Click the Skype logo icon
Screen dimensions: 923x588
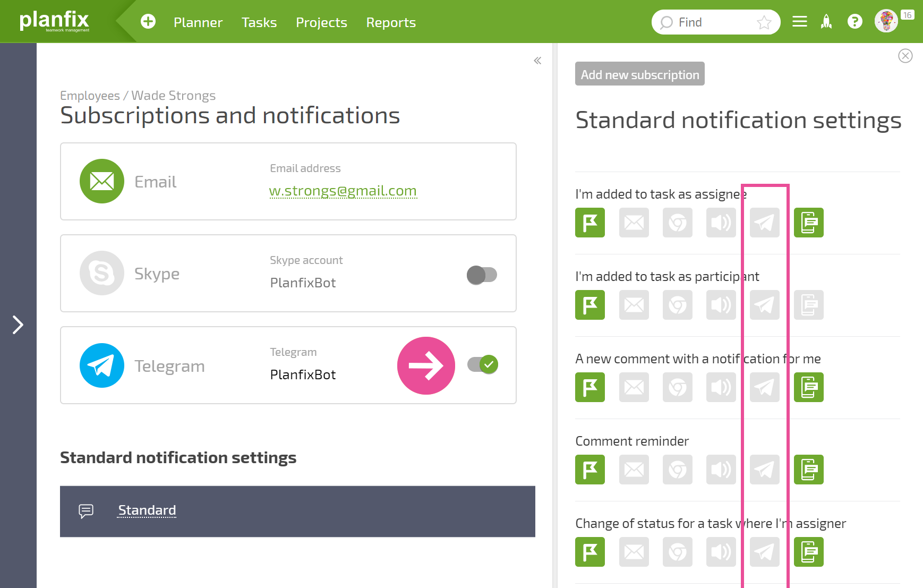tap(102, 273)
